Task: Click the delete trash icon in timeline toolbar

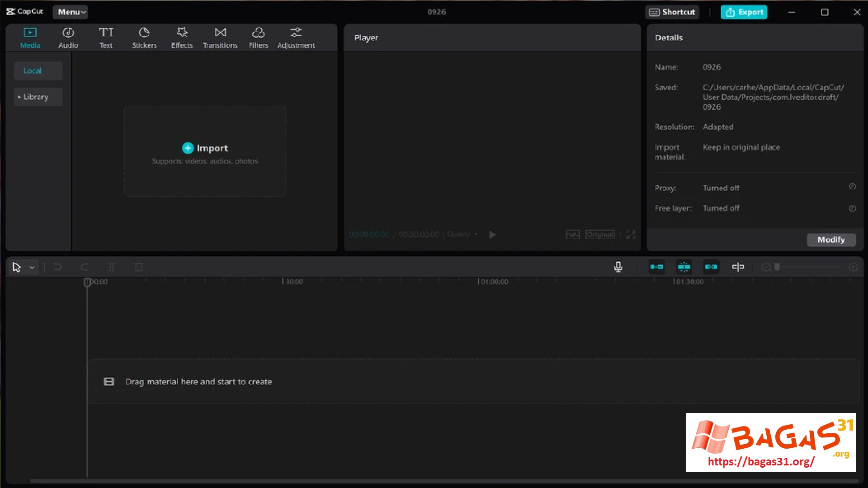Action: (x=139, y=267)
